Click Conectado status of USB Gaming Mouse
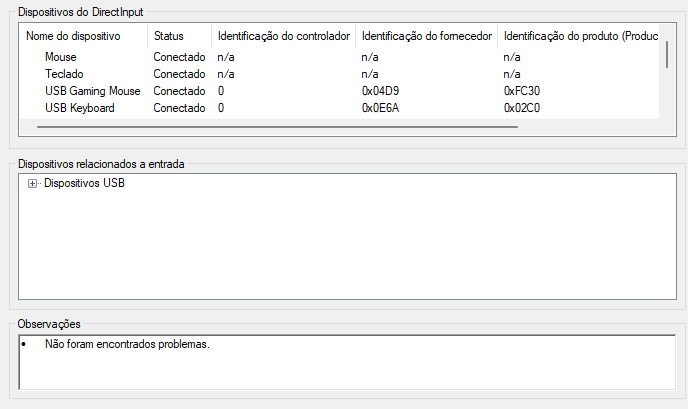 pyautogui.click(x=179, y=91)
